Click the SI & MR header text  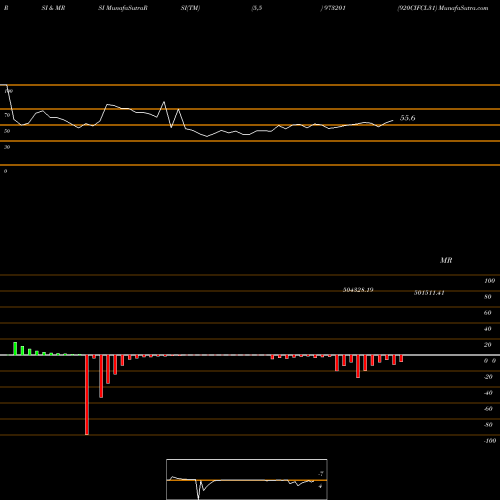tap(53, 8)
